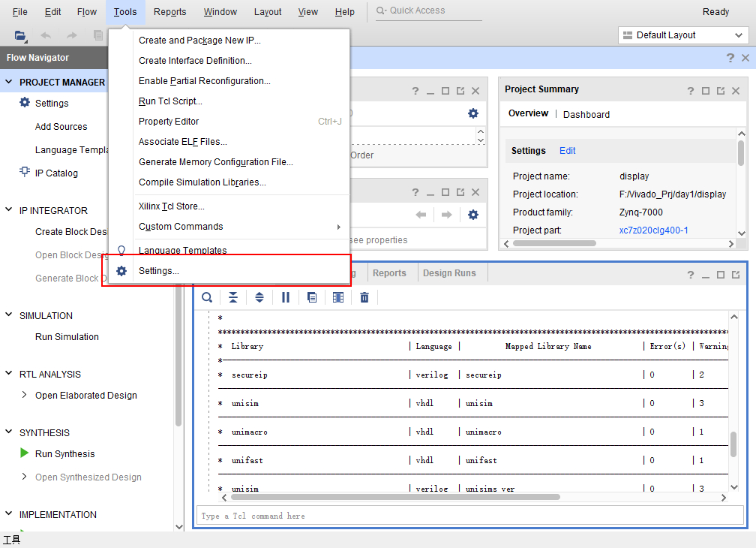This screenshot has height=548, width=756.
Task: Click the redo arrow in top toolbar
Action: [72, 35]
